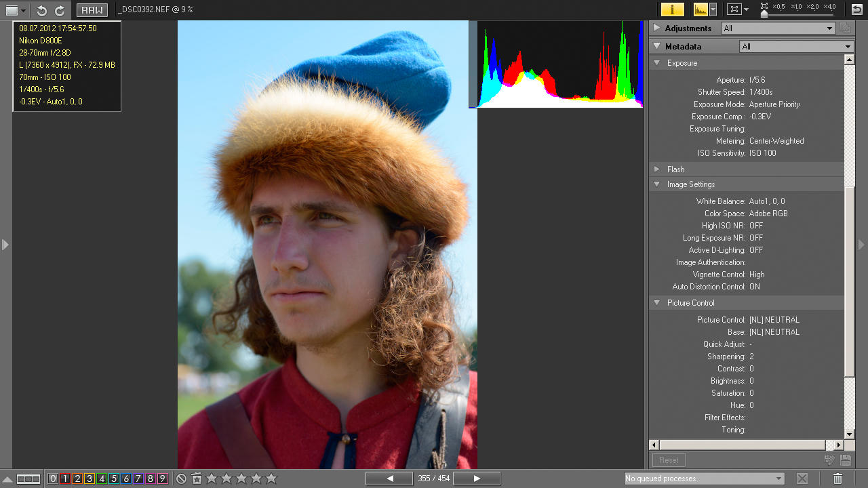Rate image with five stars
The image size is (868, 488).
(271, 479)
